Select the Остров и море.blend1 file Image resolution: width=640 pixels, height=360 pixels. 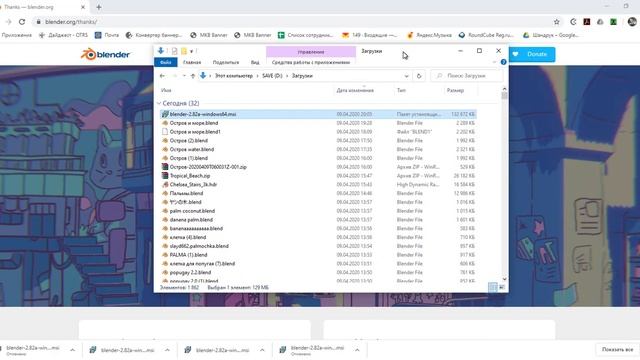click(318, 132)
